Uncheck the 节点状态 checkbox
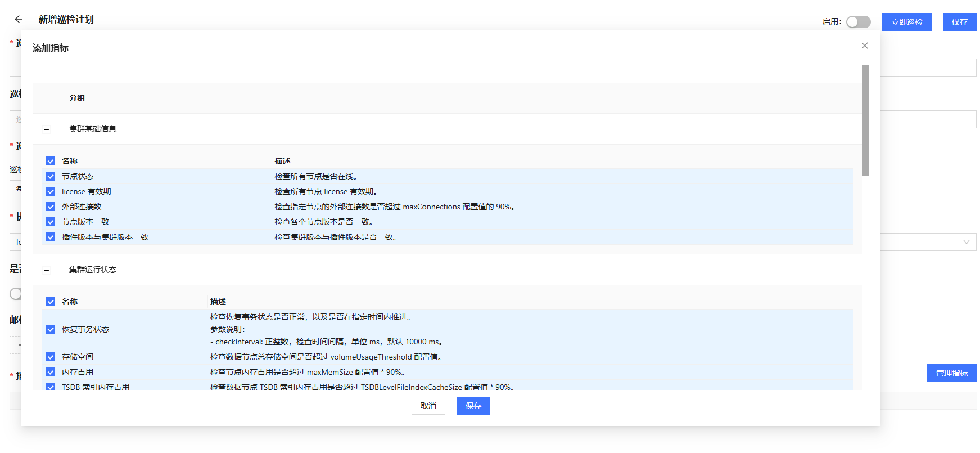This screenshot has width=980, height=453. click(51, 176)
